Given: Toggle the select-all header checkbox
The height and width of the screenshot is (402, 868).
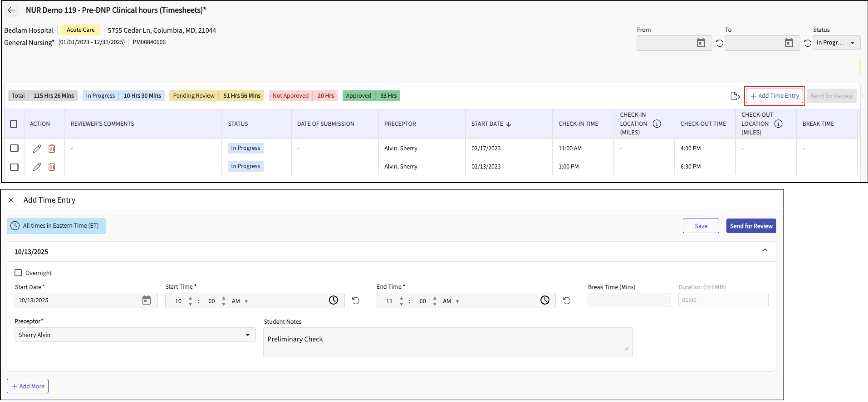Looking at the screenshot, I should (14, 124).
